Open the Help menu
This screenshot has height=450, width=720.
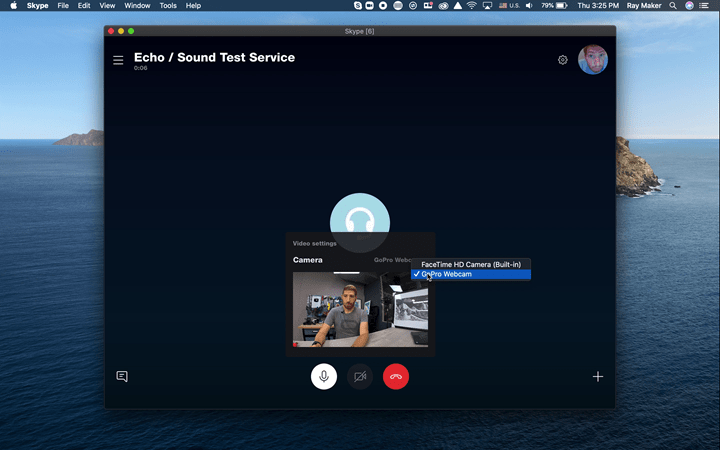pos(193,6)
